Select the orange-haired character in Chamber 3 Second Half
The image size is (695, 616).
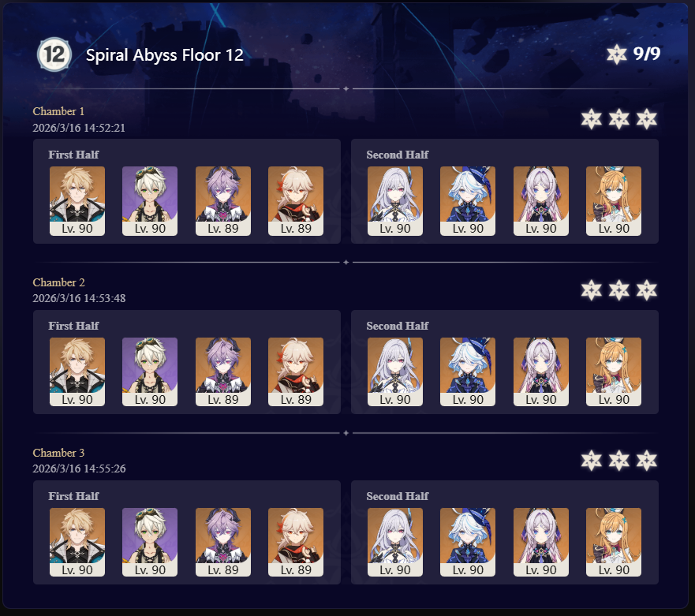(x=614, y=542)
